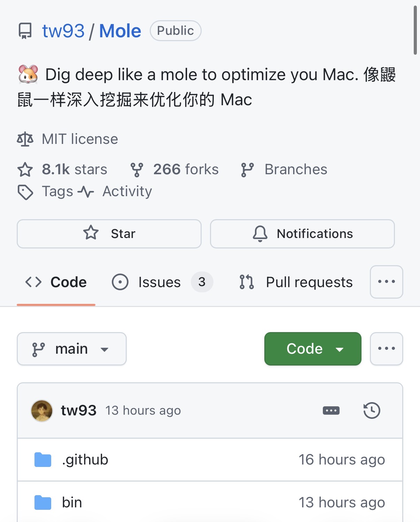This screenshot has height=522, width=420.
Task: Star the Mole repository
Action: (x=109, y=233)
